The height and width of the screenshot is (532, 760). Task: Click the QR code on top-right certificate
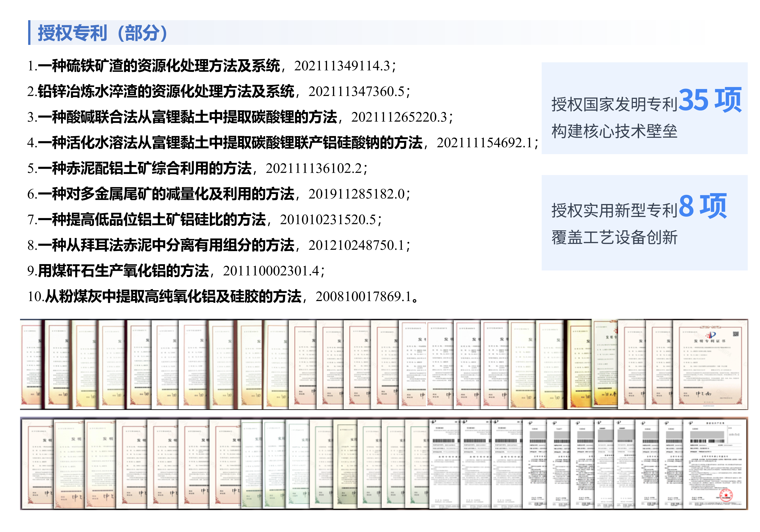(x=735, y=334)
